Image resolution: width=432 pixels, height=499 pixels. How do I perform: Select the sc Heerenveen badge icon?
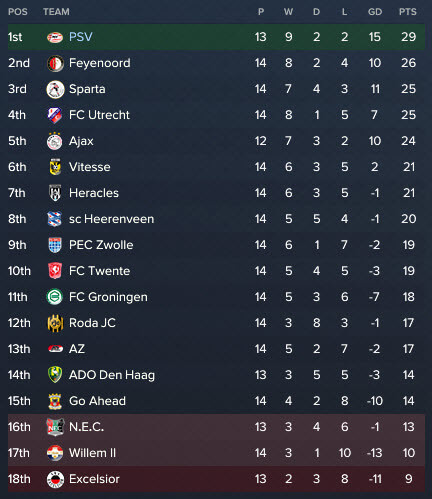(x=55, y=219)
